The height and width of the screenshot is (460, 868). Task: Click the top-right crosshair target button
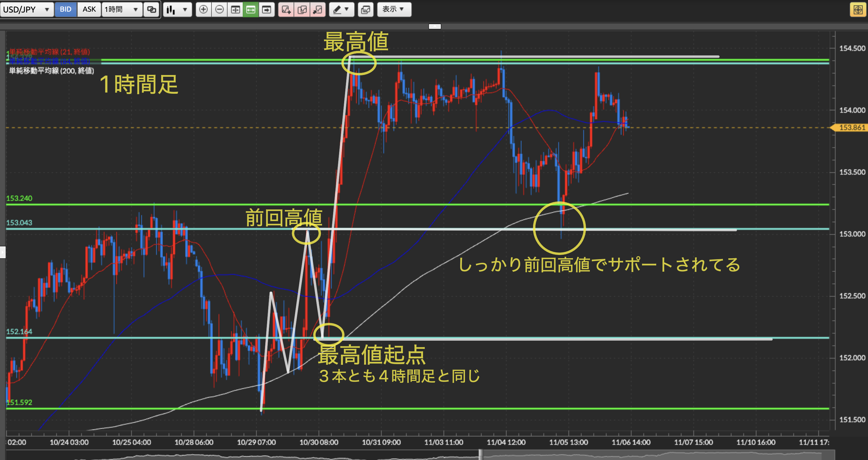[858, 10]
